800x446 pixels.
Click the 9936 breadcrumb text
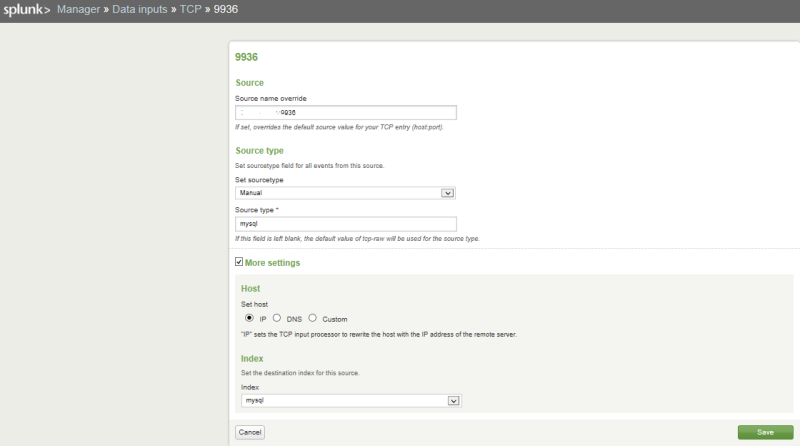point(226,9)
